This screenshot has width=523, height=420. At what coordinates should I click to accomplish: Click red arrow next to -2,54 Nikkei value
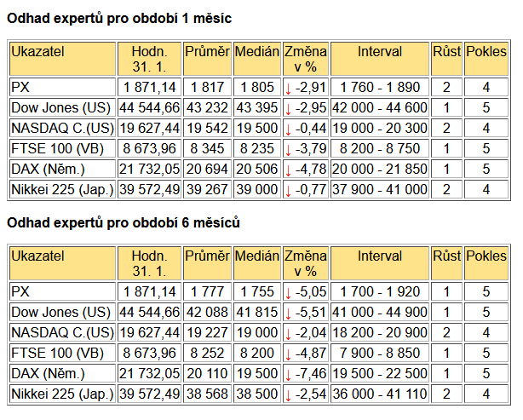(x=288, y=395)
